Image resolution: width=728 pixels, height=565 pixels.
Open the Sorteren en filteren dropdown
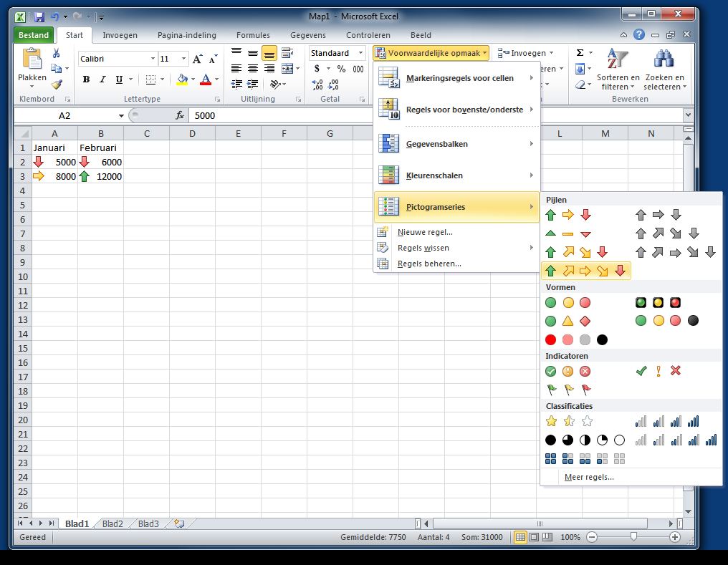[618, 69]
